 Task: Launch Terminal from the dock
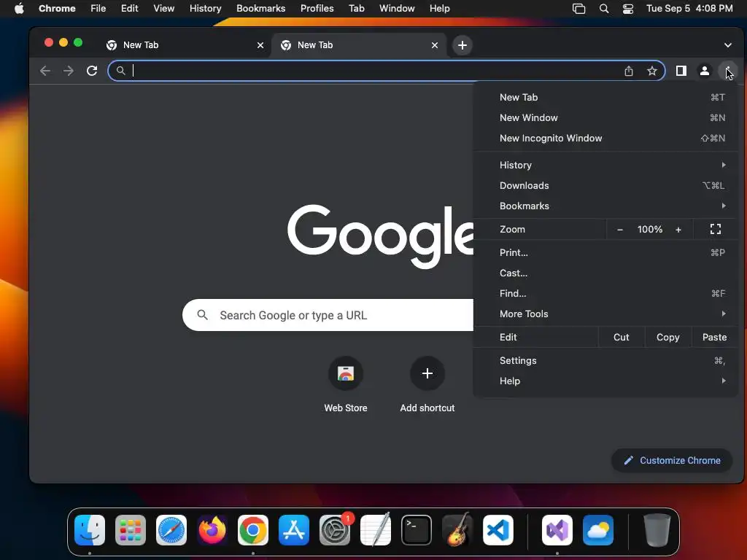(417, 530)
